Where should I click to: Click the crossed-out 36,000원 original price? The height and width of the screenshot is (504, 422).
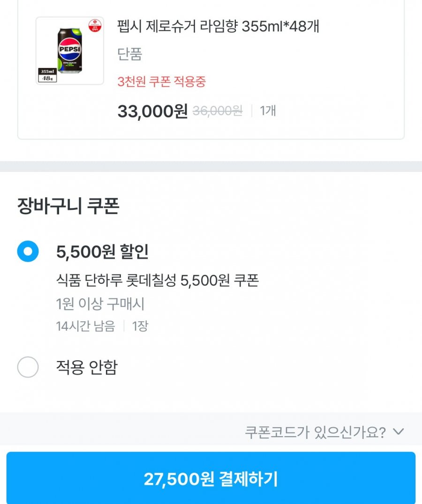(x=218, y=111)
